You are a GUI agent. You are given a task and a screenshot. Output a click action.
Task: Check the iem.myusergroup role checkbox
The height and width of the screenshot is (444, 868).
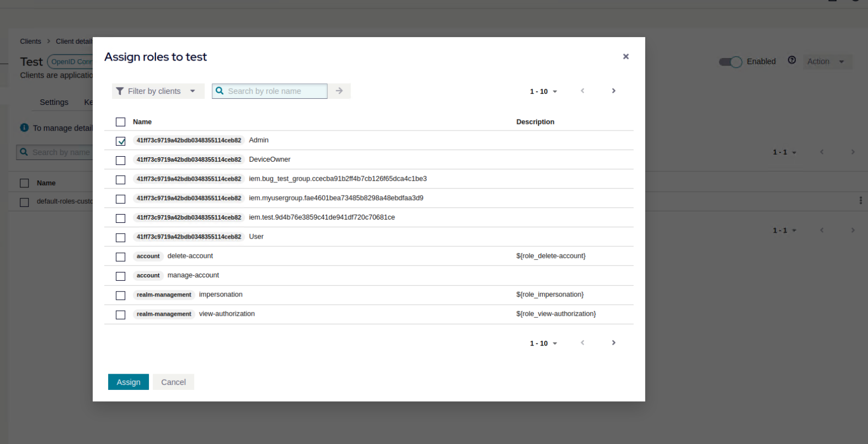[121, 199]
